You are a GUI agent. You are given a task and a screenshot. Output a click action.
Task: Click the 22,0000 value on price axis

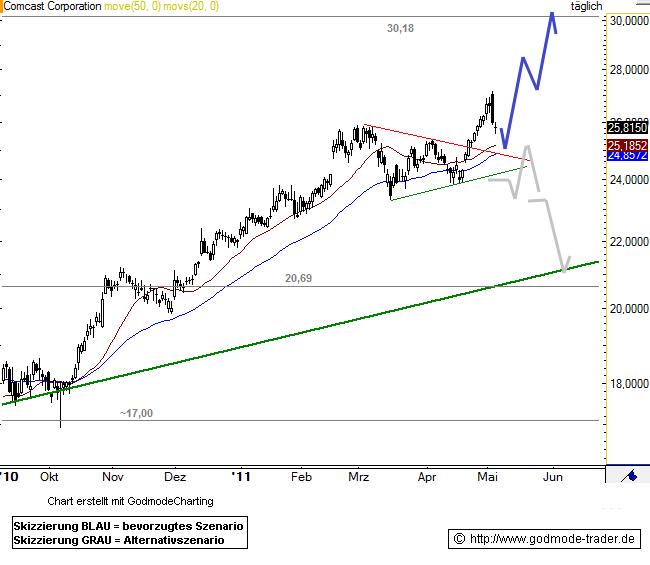point(628,242)
